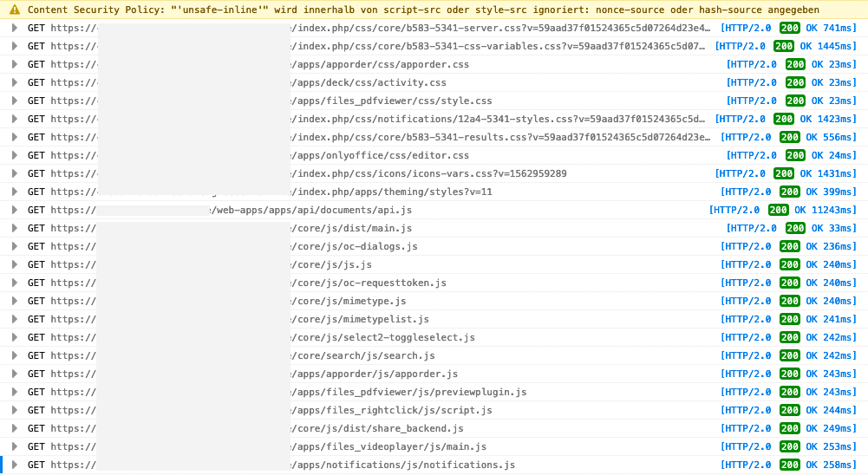This screenshot has width=868, height=475.
Task: Click the 24ms status of onlyoffice editor.css
Action: [791, 155]
